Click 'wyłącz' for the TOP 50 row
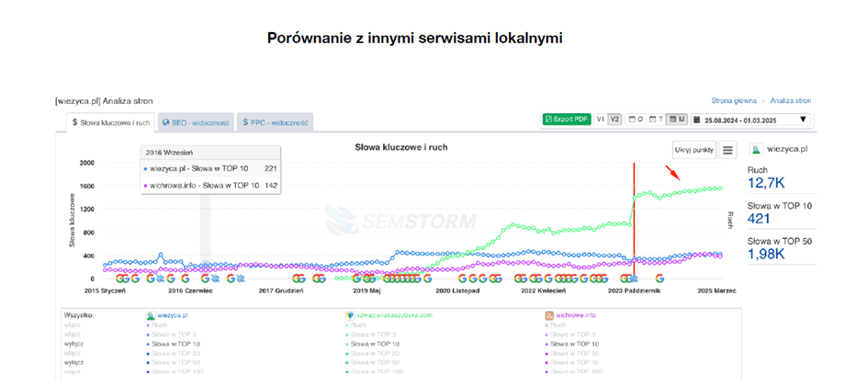Screen dimensions: 868x387 [x=73, y=362]
